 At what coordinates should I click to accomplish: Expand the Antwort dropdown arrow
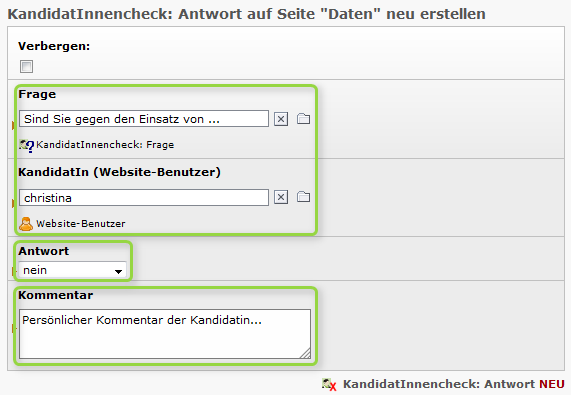pyautogui.click(x=118, y=272)
